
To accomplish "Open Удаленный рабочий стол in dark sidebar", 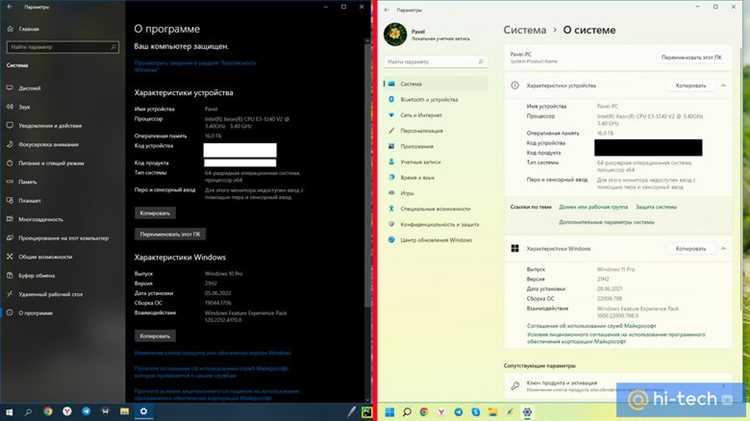I will (50, 294).
